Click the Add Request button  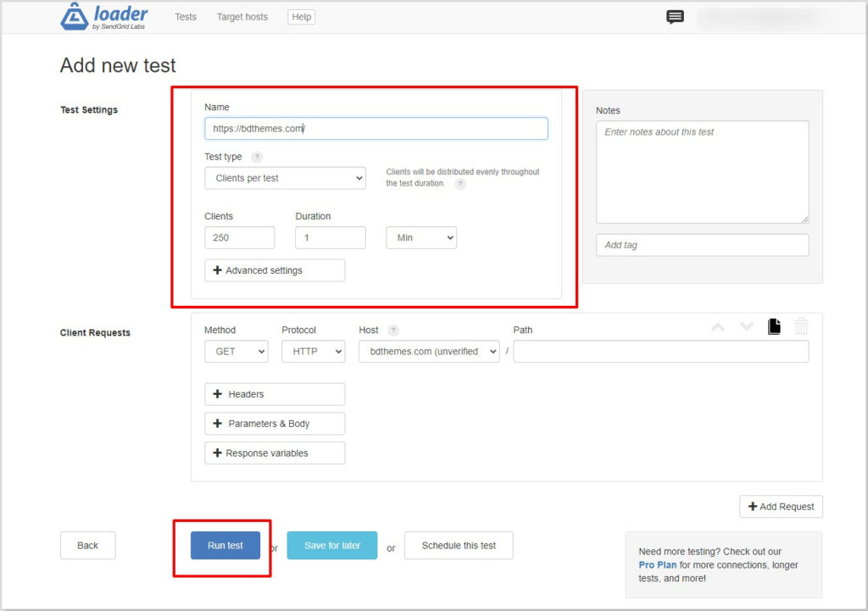[x=781, y=507]
